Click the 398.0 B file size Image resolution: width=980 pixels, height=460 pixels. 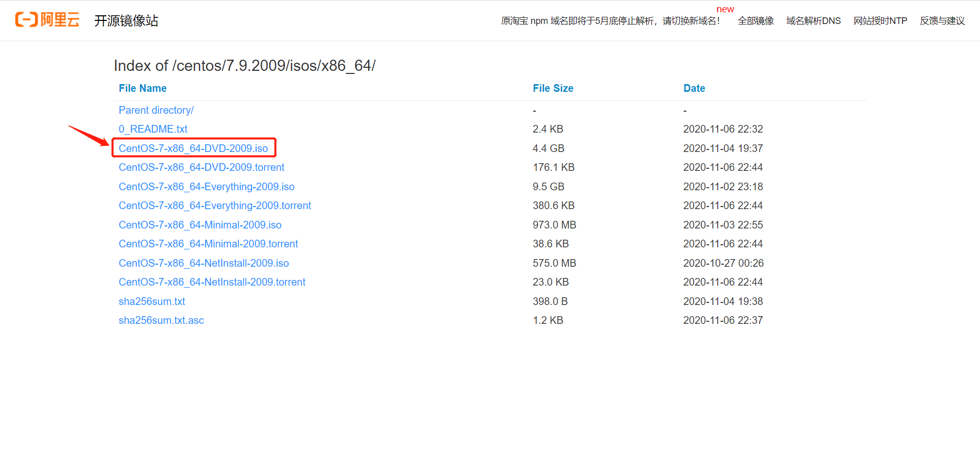550,301
